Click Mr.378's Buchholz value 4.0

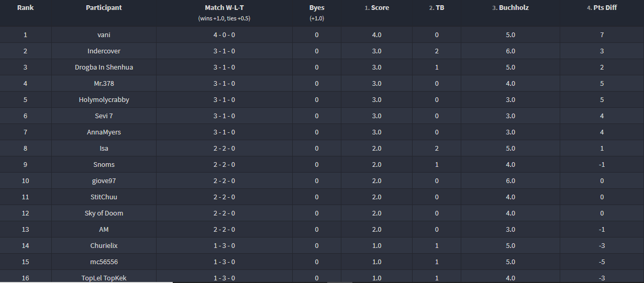510,84
